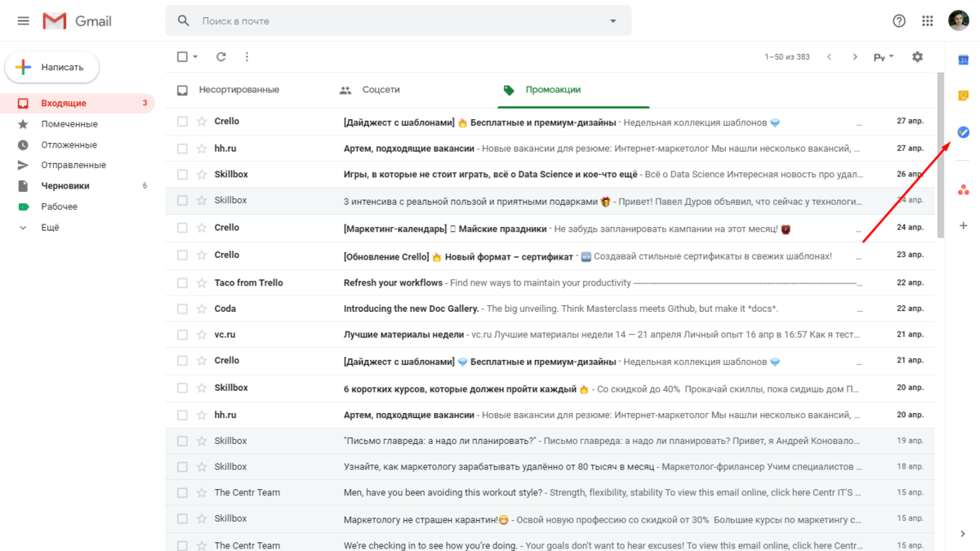980x551 pixels.
Task: Open 'Introducing the new Doc Gallery' email
Action: [550, 309]
